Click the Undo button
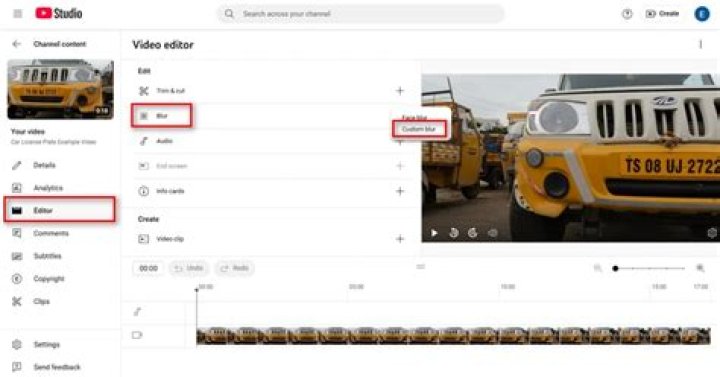This screenshot has height=377, width=720. pos(189,268)
